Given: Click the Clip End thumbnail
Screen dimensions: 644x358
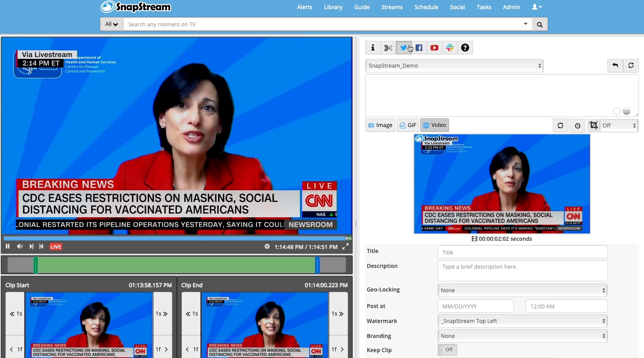Looking at the screenshot, I should [x=265, y=326].
